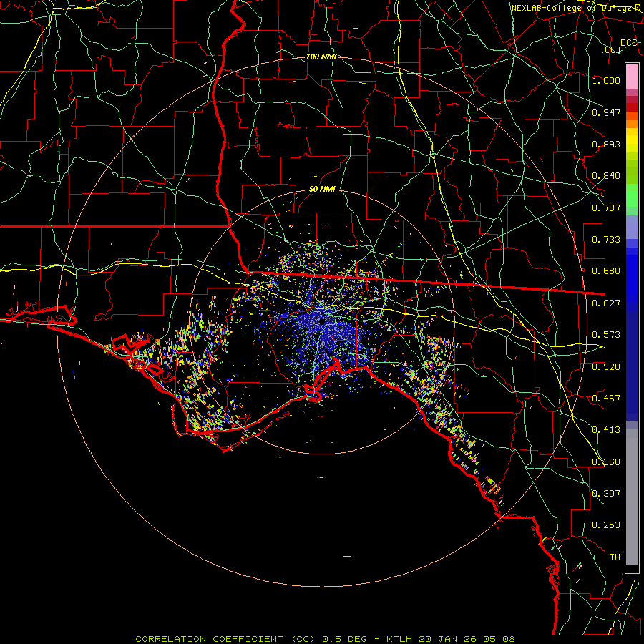
Task: Click the 0.520 legend value
Action: coord(606,367)
